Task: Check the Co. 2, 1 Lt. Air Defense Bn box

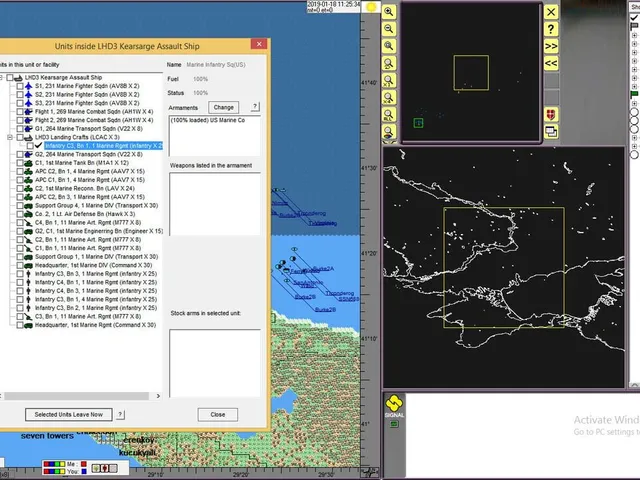Action: [x=20, y=214]
